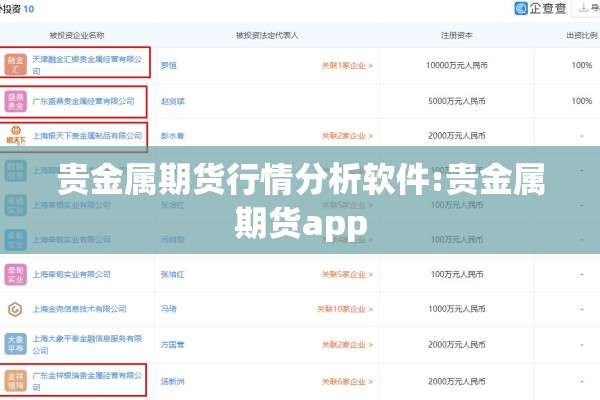Click the pink 盛鼎贵金 company logo
Viewport: 600px width, 400px height.
click(15, 101)
